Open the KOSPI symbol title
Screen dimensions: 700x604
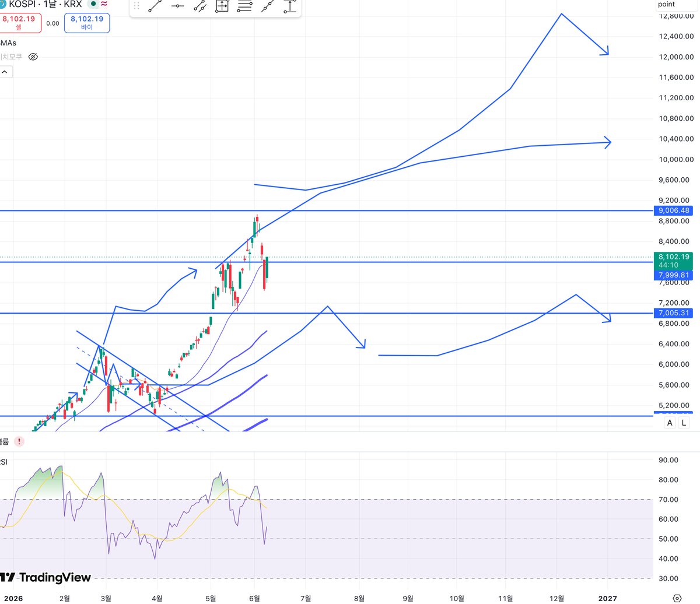[45, 3]
